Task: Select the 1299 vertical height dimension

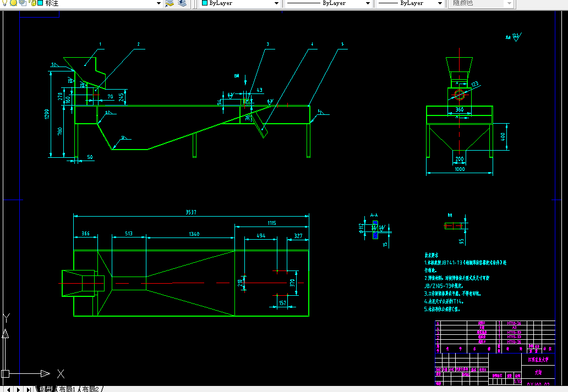Action: click(47, 114)
